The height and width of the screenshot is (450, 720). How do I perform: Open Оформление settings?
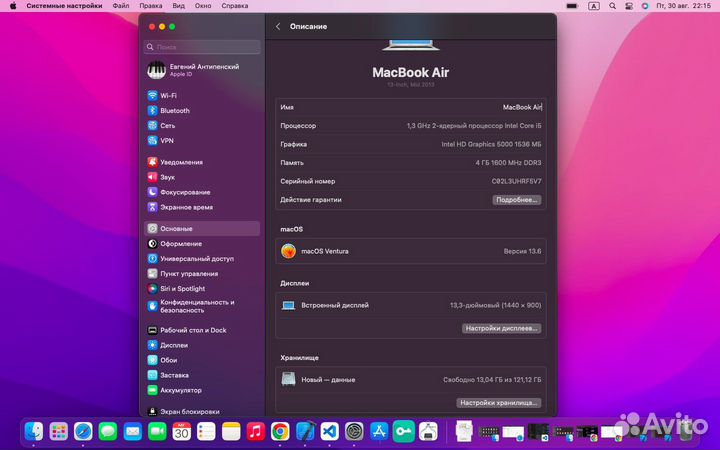coord(174,244)
